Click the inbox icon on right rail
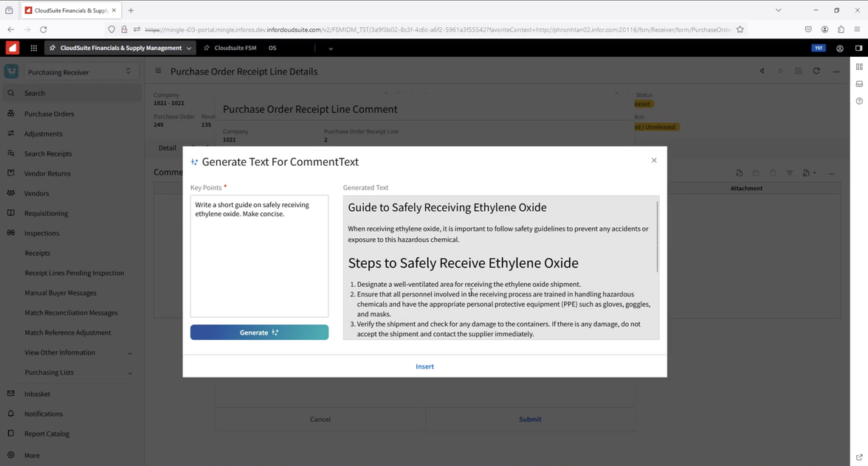The width and height of the screenshot is (868, 466). (x=859, y=84)
